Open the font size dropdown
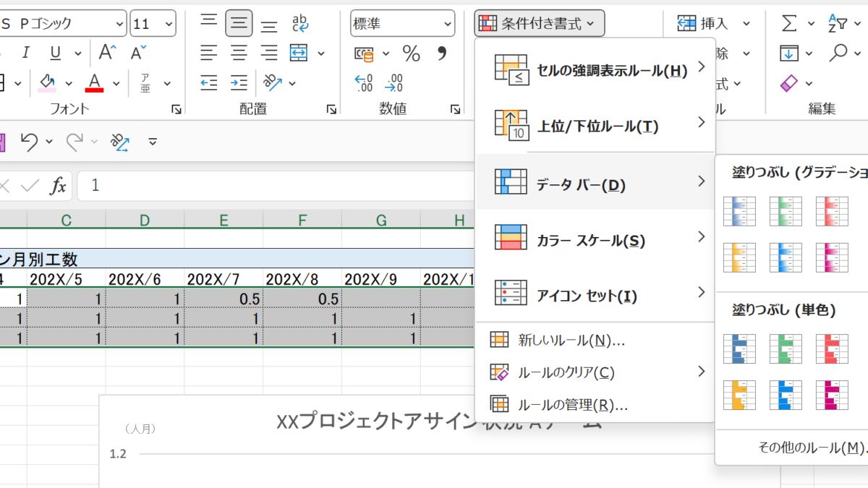The height and width of the screenshot is (488, 868). point(169,24)
